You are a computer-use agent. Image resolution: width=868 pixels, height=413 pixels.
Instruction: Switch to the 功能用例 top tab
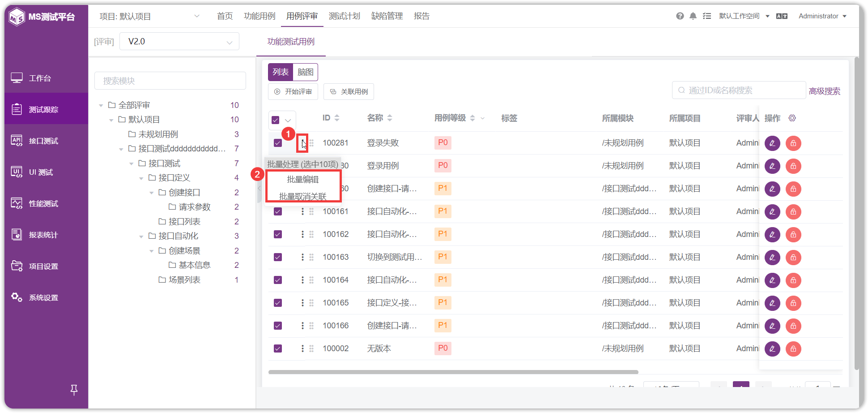pyautogui.click(x=260, y=16)
